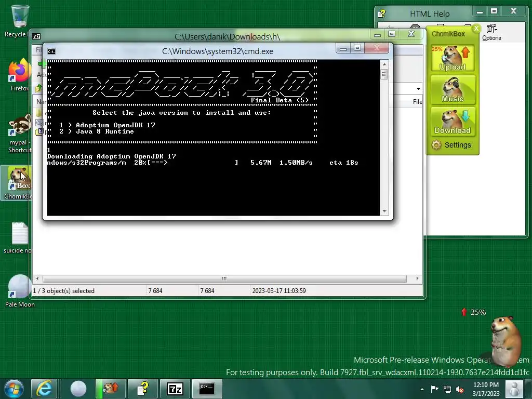Click the 7-Zip window title icon
532x399 pixels.
coord(36,36)
